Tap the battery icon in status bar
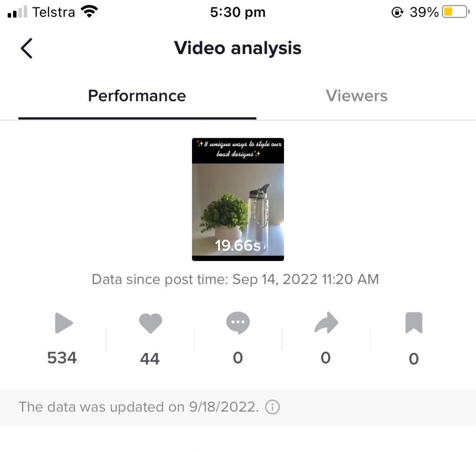Screen dimensions: 476x453 (456, 13)
